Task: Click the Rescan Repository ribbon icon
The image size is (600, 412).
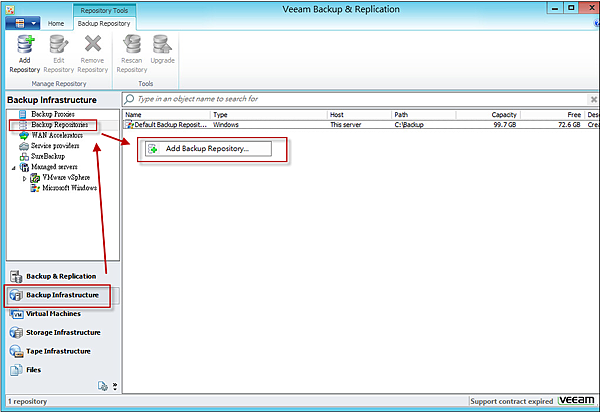Action: tap(132, 44)
